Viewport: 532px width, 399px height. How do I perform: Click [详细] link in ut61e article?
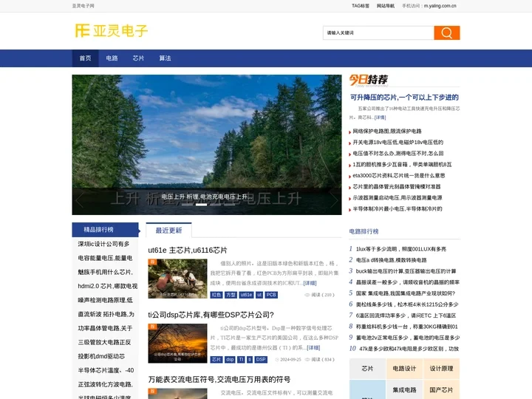310,283
